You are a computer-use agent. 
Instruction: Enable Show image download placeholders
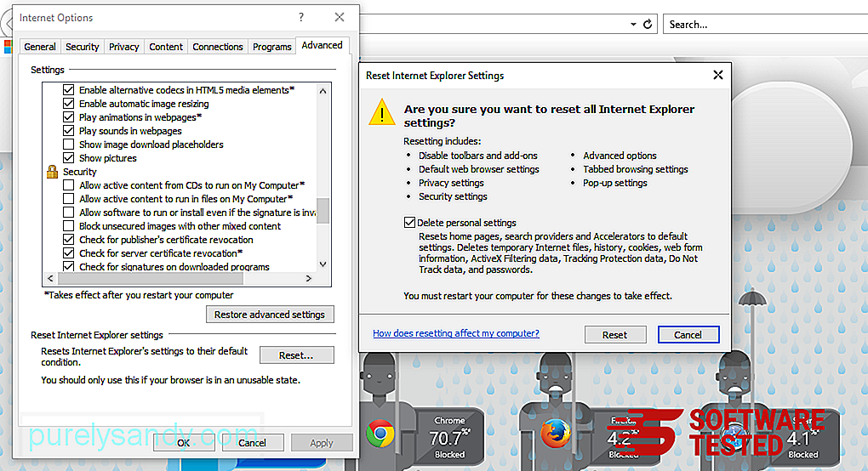69,145
